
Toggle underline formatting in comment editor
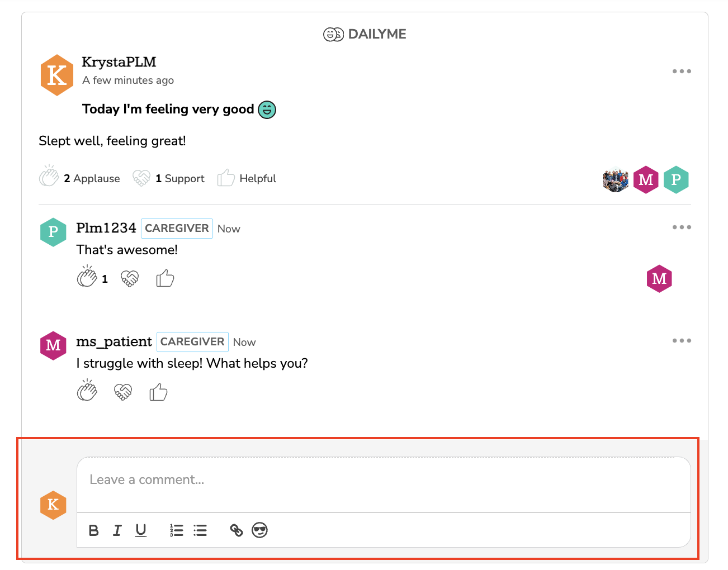[x=141, y=530]
